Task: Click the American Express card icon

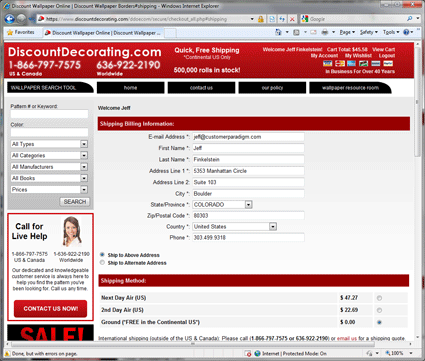Action: coord(351,63)
